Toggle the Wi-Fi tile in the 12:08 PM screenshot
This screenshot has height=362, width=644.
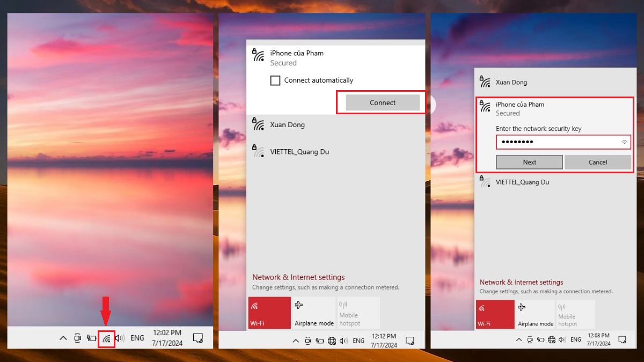(x=495, y=314)
